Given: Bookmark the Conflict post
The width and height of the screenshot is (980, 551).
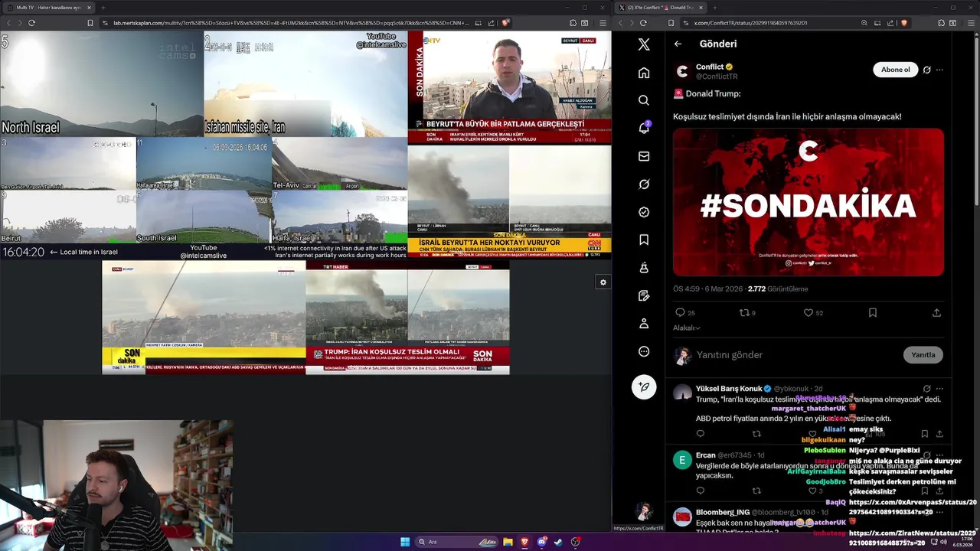Looking at the screenshot, I should [x=873, y=313].
